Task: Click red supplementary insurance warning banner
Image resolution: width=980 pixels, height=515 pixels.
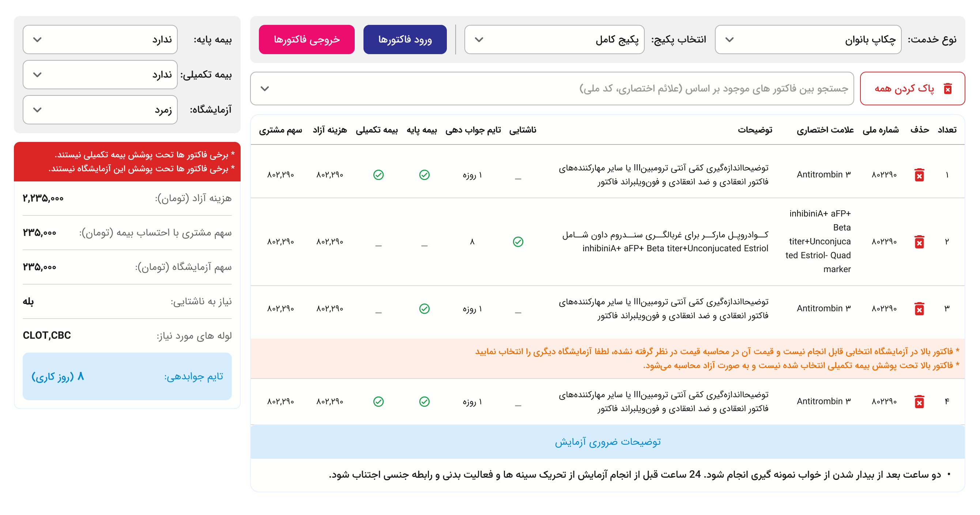Action: point(127,161)
